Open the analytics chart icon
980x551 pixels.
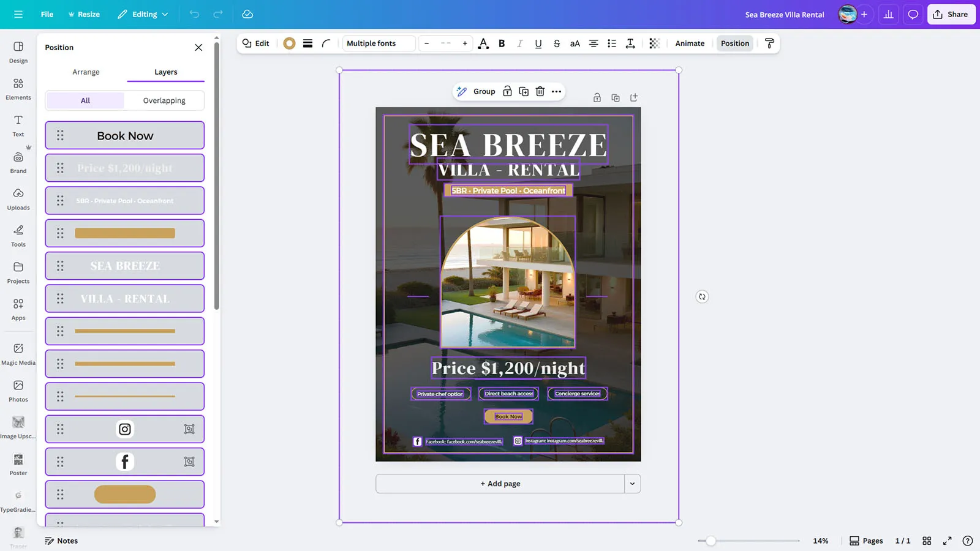coord(888,14)
